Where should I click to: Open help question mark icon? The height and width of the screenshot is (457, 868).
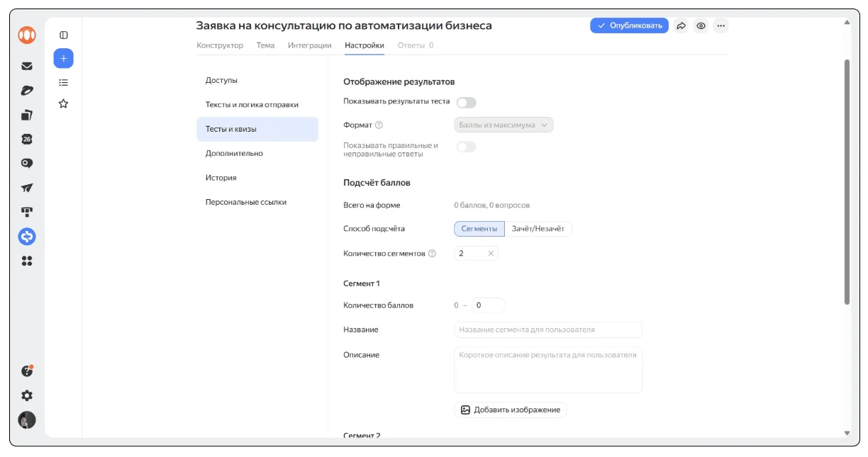tap(27, 371)
